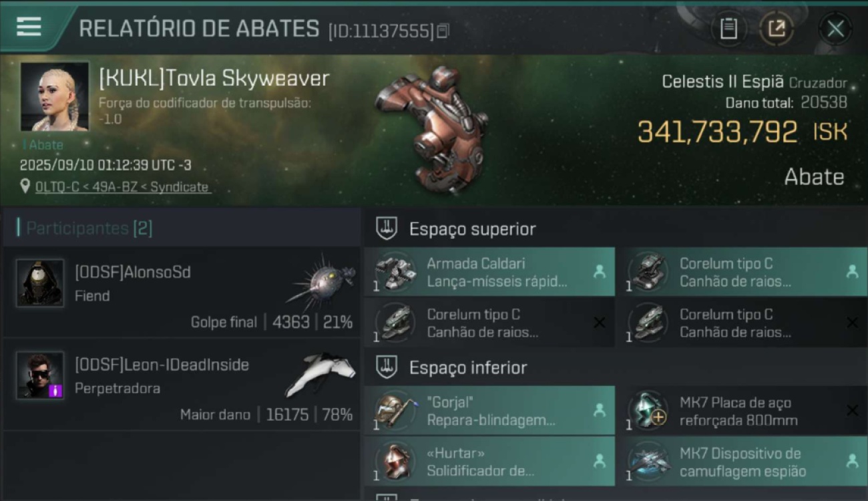This screenshot has width=868, height=501.
Task: Click the Gorjal armor repairer module
Action: point(489,411)
